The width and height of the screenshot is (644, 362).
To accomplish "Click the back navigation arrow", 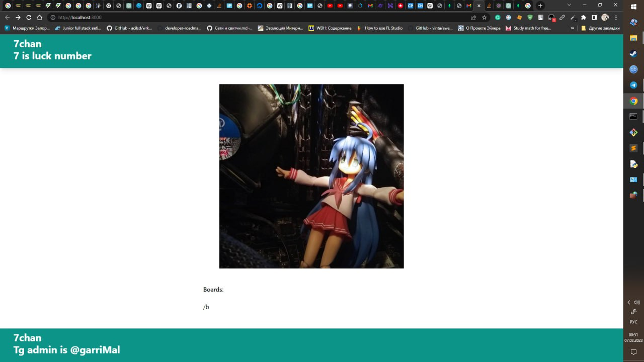I will (x=7, y=17).
